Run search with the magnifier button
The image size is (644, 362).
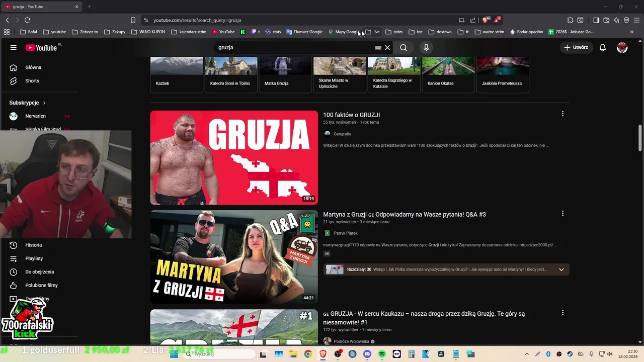[x=404, y=47]
